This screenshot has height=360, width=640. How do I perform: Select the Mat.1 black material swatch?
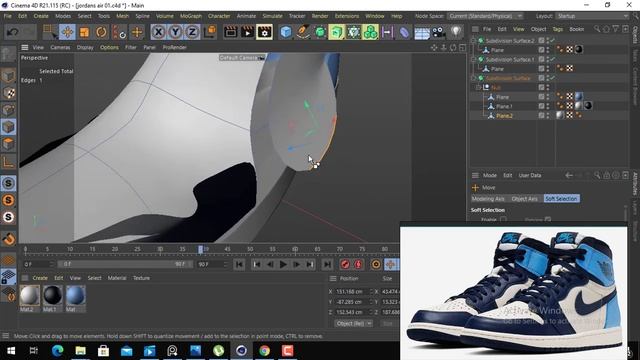[x=53, y=296]
